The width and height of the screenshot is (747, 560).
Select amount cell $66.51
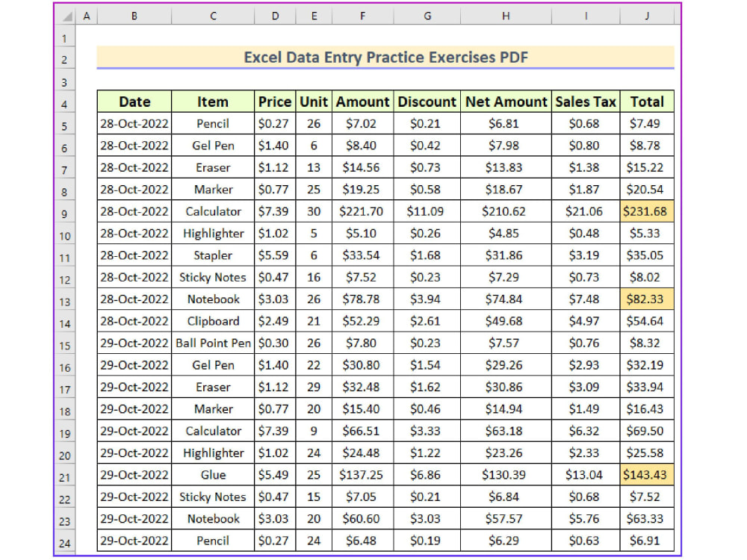coord(363,431)
